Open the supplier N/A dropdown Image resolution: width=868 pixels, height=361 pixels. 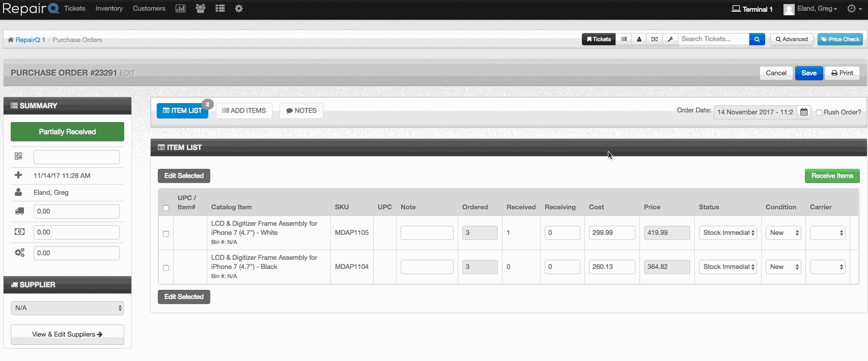pyautogui.click(x=67, y=308)
